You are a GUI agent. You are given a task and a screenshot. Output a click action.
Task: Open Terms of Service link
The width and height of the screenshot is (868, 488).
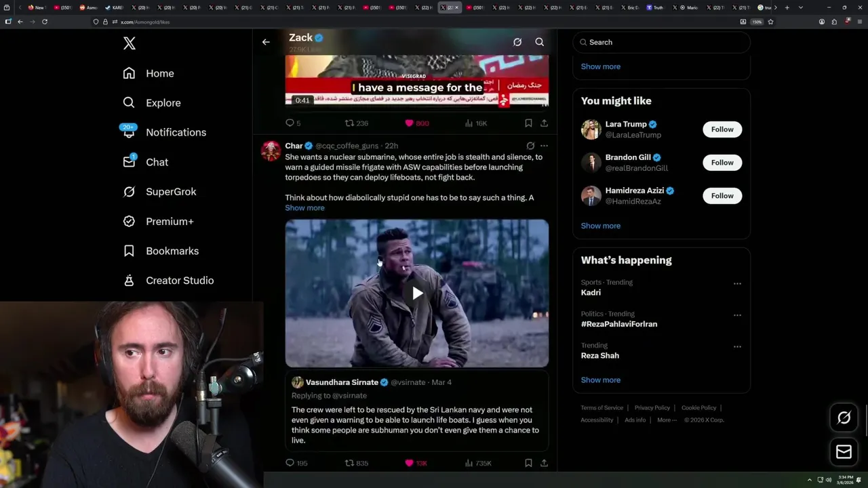pos(601,408)
